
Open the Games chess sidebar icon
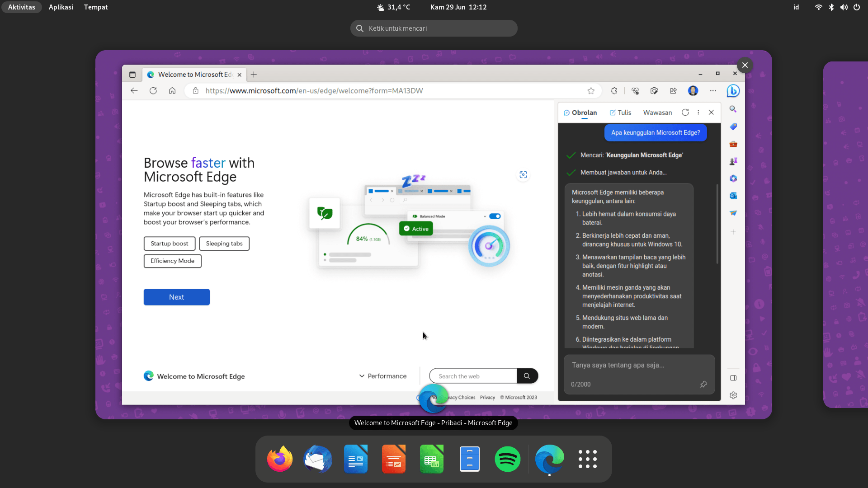pos(733,161)
